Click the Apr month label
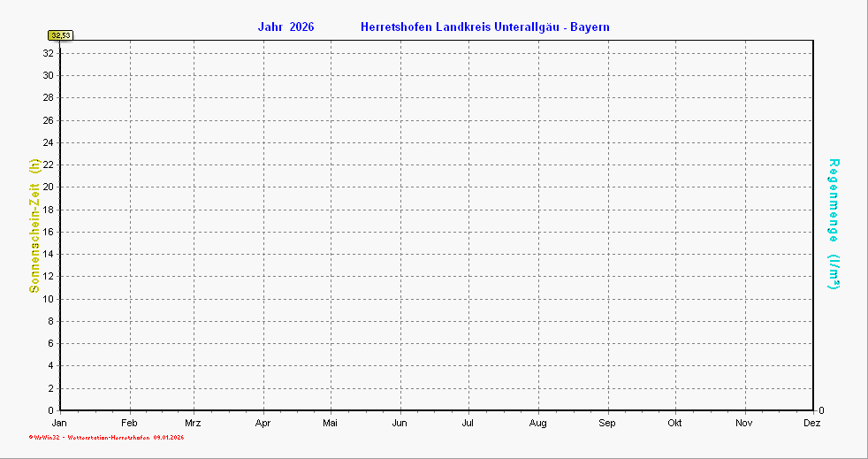The height and width of the screenshot is (459, 868). coord(263,423)
